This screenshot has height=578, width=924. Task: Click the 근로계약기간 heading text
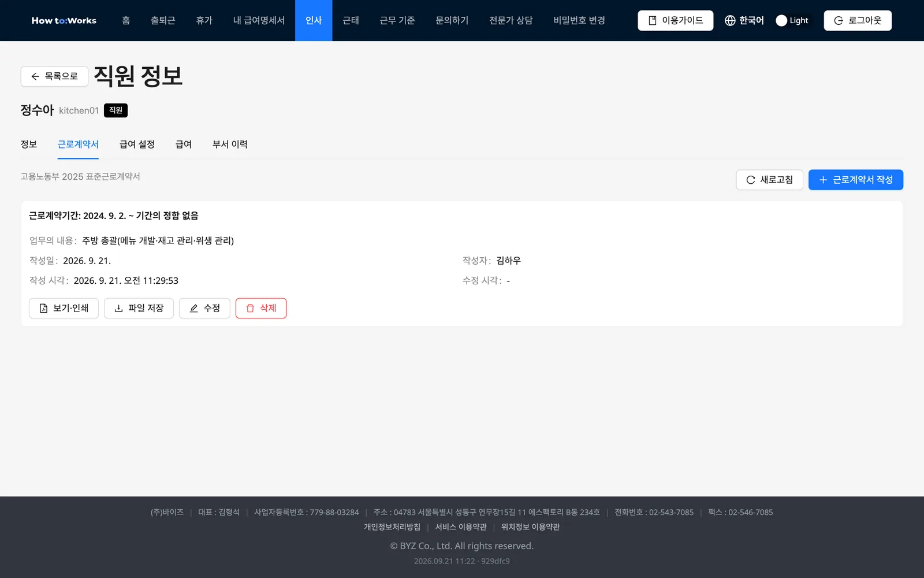(114, 216)
